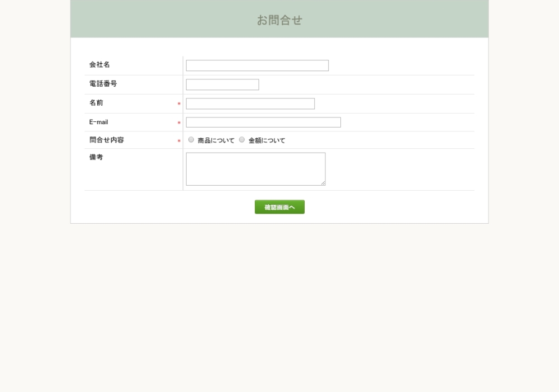
Task: Click the 問合せ内容 field label
Action: click(x=106, y=140)
